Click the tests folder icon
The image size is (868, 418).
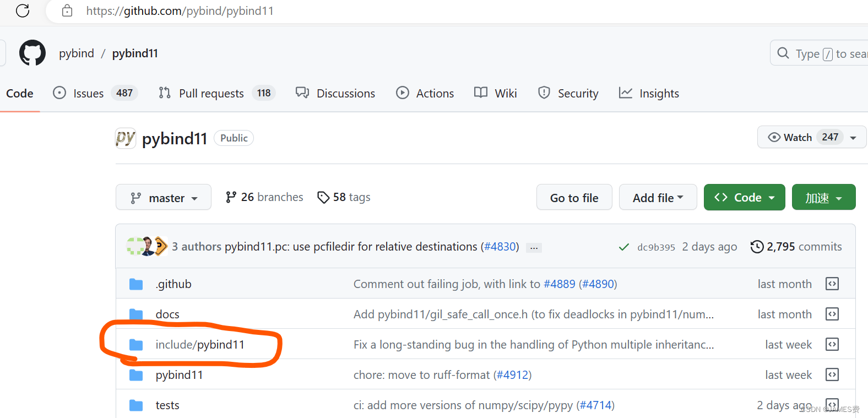[x=136, y=405]
